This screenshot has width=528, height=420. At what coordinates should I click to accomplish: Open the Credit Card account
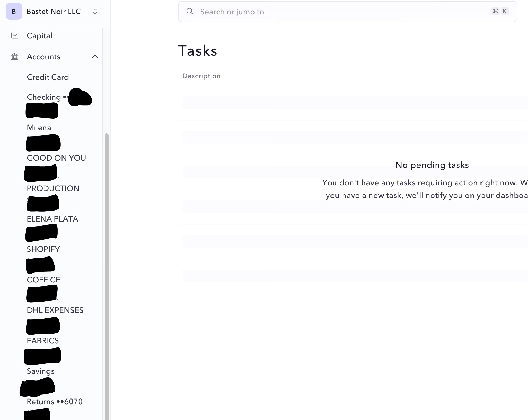[48, 77]
